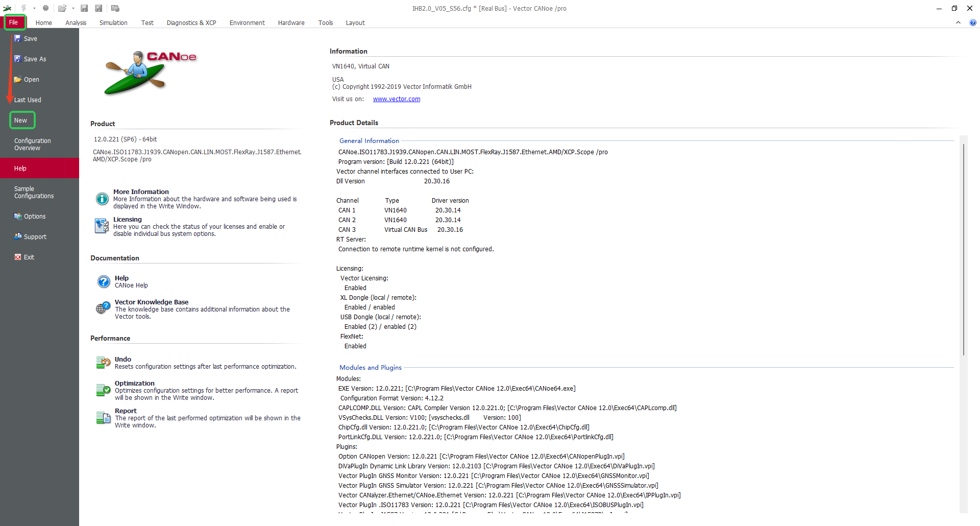
Task: Expand the dropdown arrow next to lightning icon
Action: coord(34,8)
